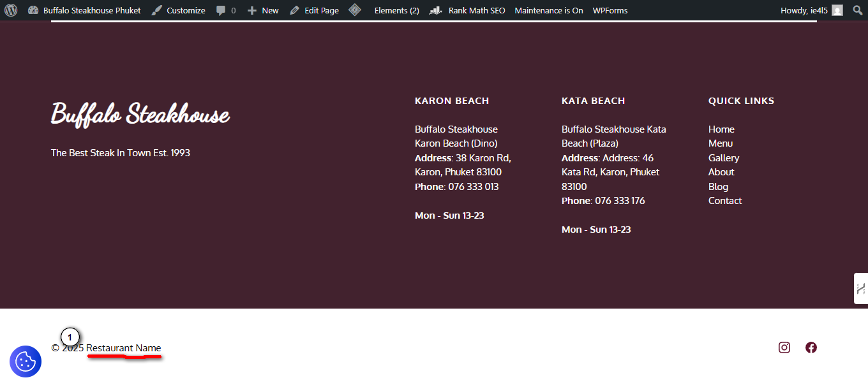868x387 pixels.
Task: Open the Instagram social icon
Action: 784,347
